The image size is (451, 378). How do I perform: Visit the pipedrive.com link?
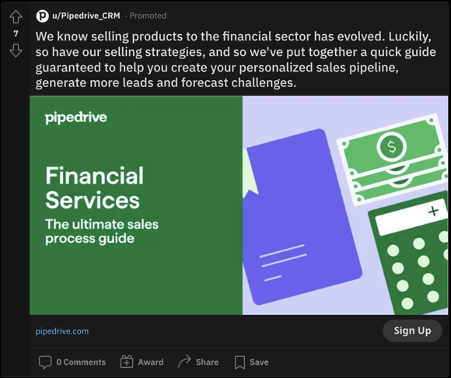point(62,331)
